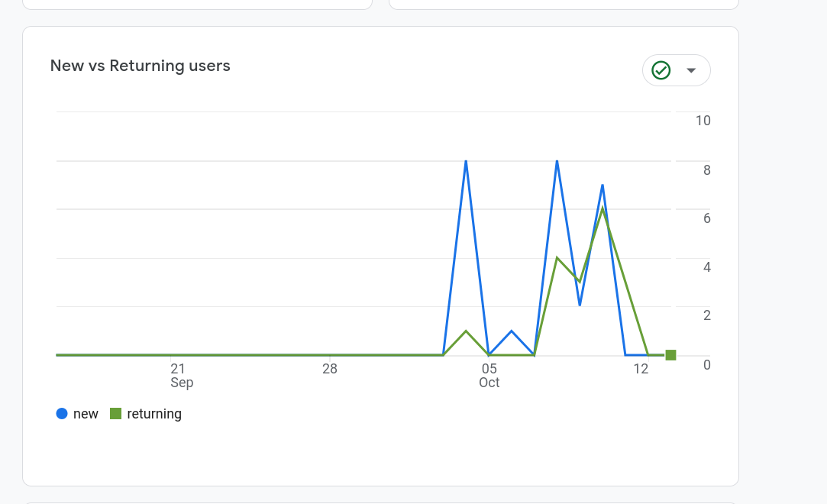Viewport: 827px width, 504px height.
Task: Click the green square marker at chart line end
Action: (x=670, y=355)
